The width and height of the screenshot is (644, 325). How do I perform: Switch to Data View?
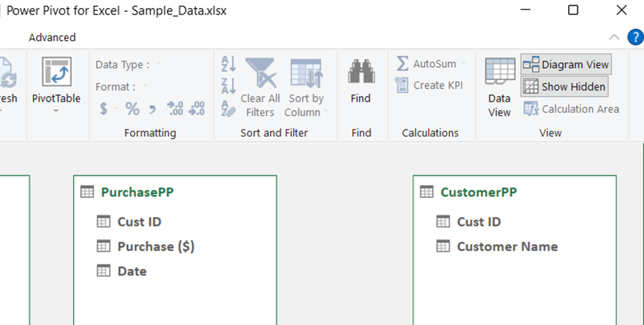(x=499, y=87)
